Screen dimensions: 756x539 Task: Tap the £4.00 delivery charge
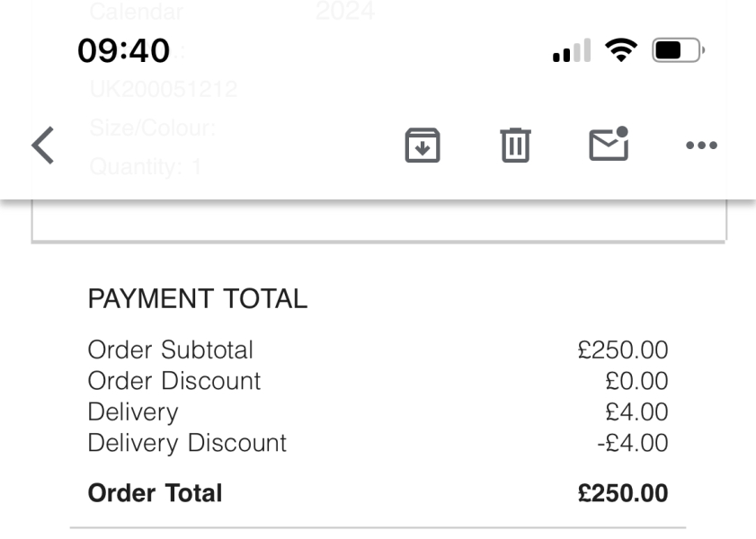(637, 411)
